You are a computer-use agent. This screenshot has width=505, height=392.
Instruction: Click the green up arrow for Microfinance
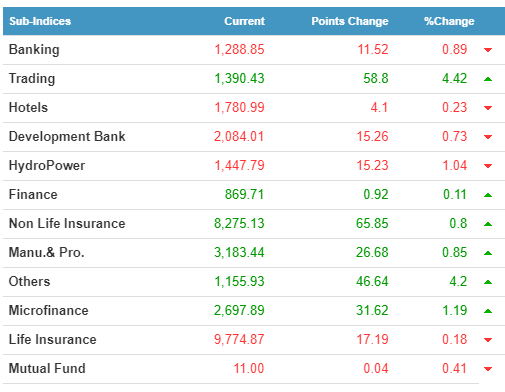coord(488,311)
